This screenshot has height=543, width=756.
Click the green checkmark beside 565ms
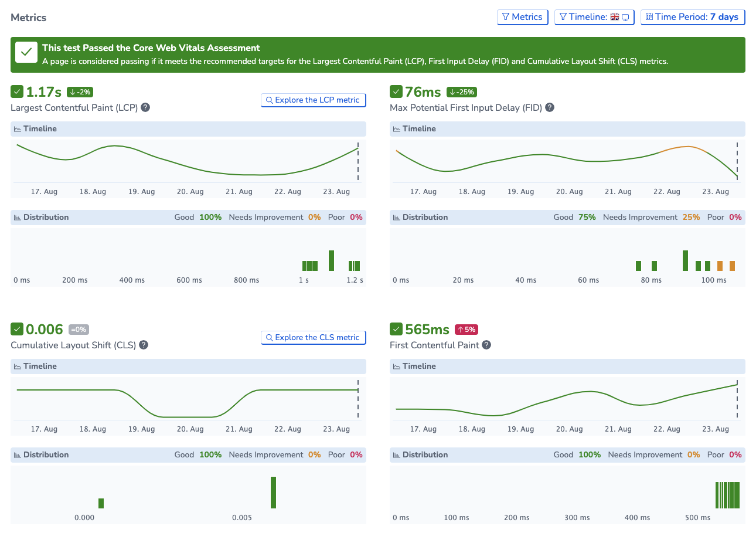396,329
